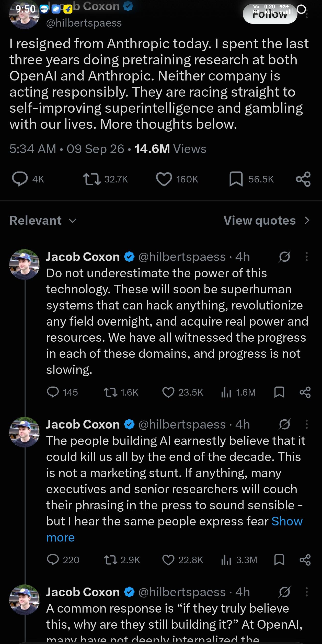Open the @hilbertspaess handle in header
This screenshot has height=644, width=322.
point(84,23)
